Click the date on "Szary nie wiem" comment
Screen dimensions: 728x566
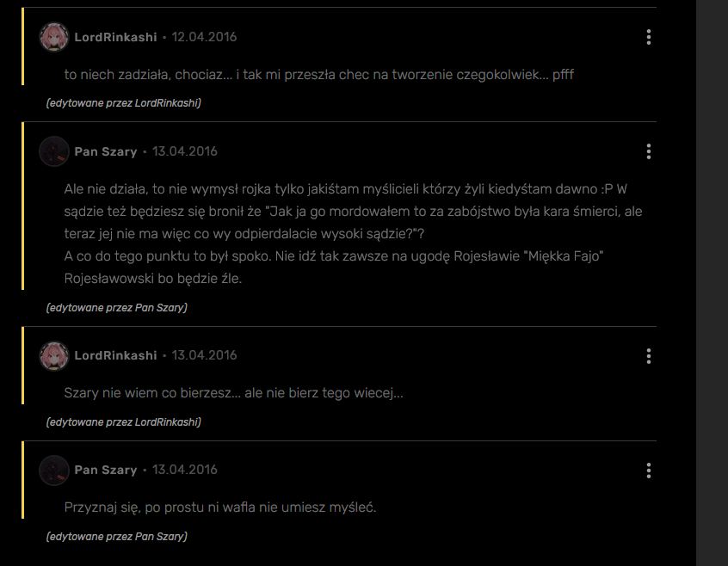(x=204, y=355)
